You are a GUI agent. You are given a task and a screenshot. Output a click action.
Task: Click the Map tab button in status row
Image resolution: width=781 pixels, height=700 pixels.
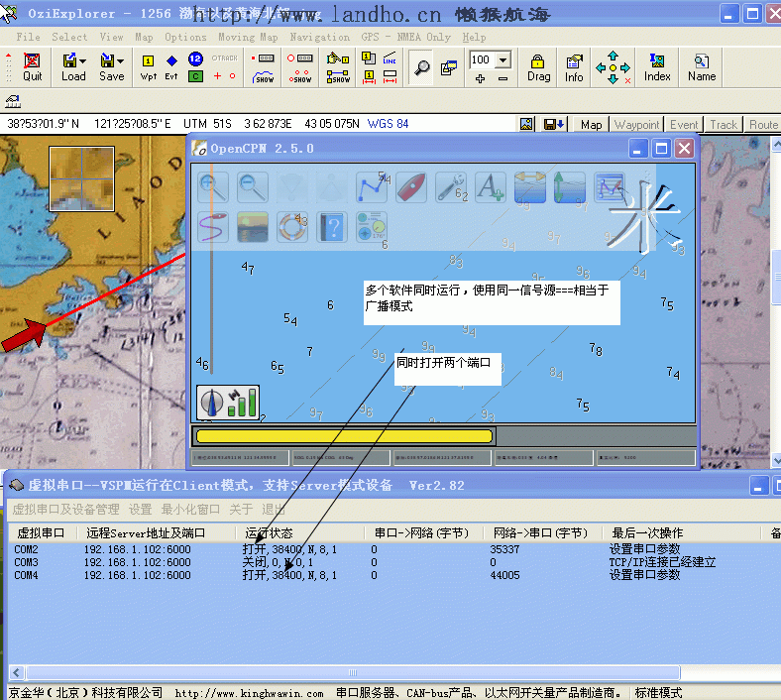click(x=592, y=125)
